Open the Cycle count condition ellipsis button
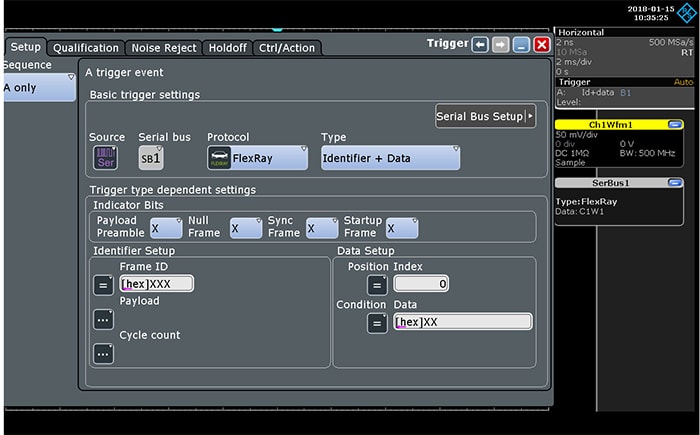This screenshot has height=435, width=700. click(x=103, y=354)
